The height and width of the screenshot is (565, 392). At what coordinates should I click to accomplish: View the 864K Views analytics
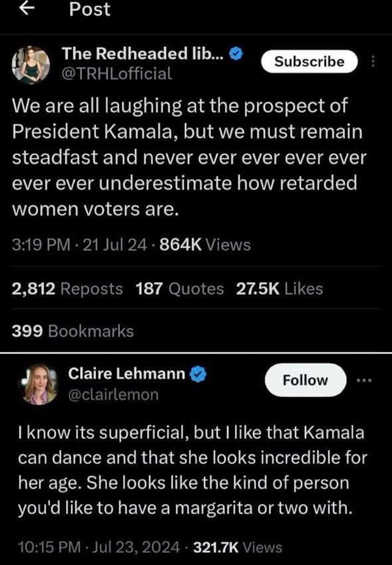pyautogui.click(x=205, y=245)
